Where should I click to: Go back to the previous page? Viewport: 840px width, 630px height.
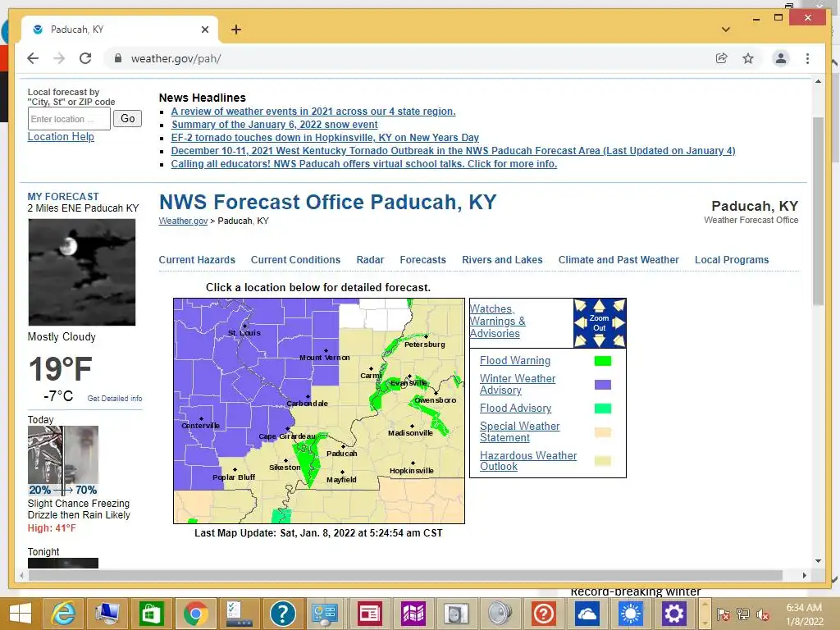click(x=33, y=58)
